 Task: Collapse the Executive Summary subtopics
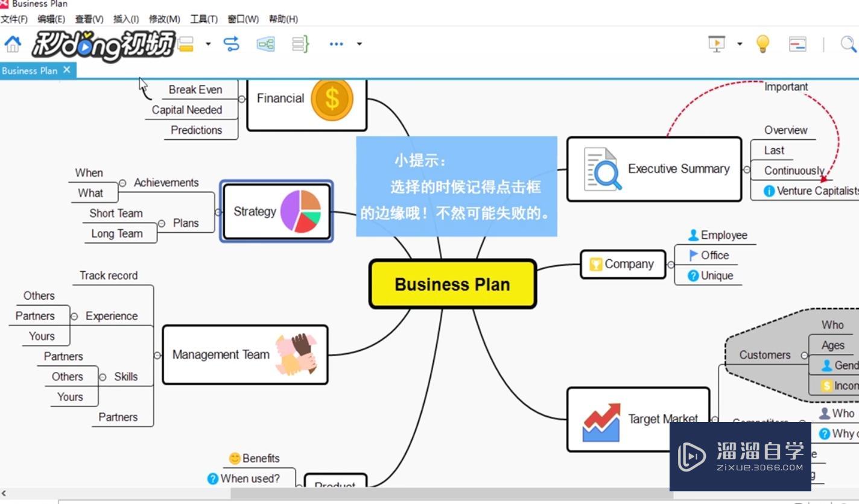tap(746, 170)
